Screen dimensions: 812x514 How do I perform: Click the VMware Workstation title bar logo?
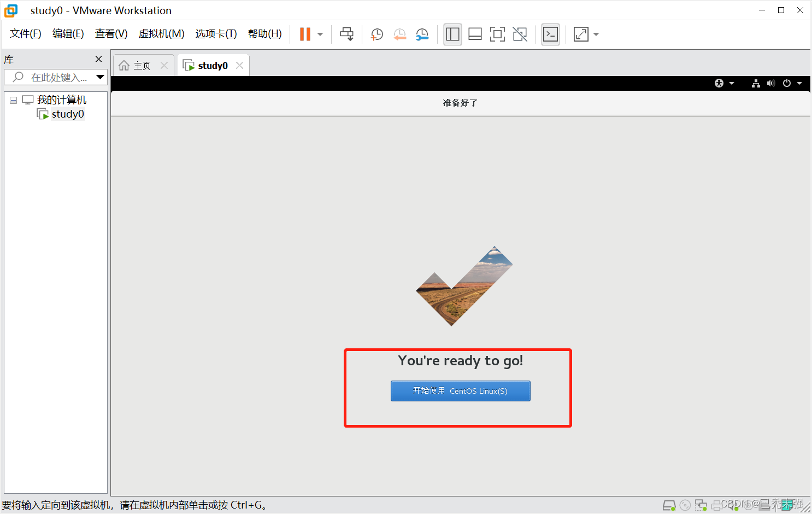11,10
